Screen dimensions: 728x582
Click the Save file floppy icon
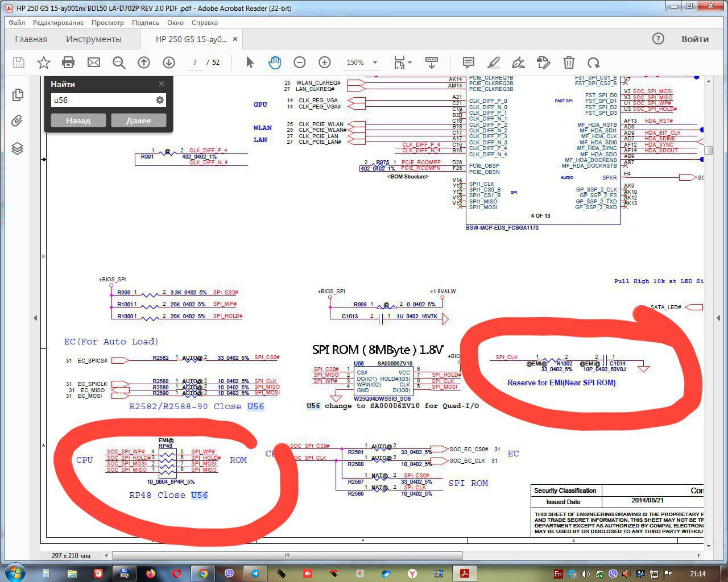(x=18, y=63)
